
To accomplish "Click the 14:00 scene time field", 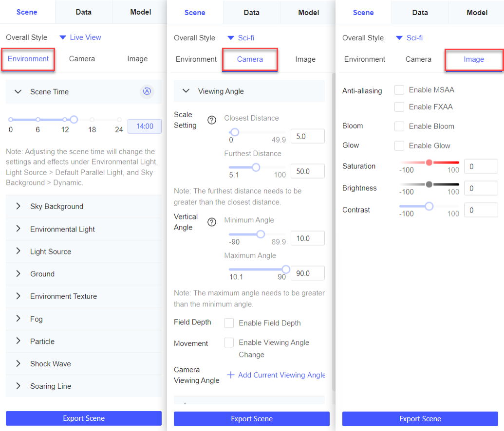I will pyautogui.click(x=145, y=126).
